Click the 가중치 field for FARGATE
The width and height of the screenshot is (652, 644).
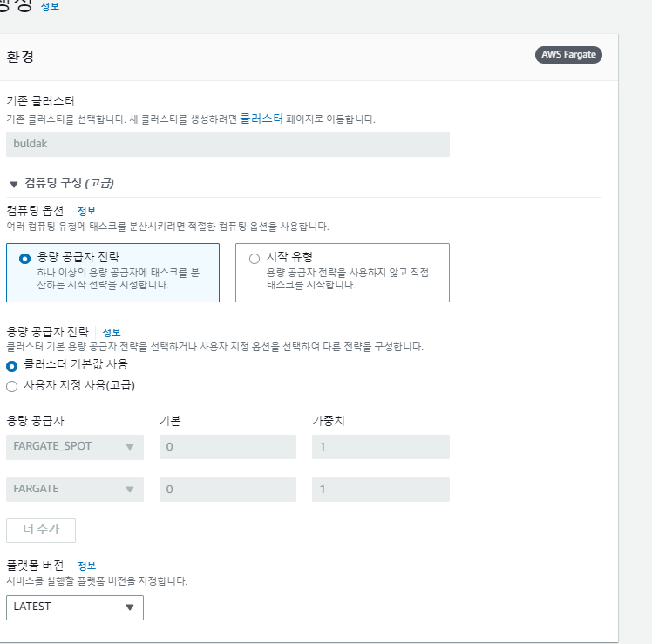pos(381,490)
